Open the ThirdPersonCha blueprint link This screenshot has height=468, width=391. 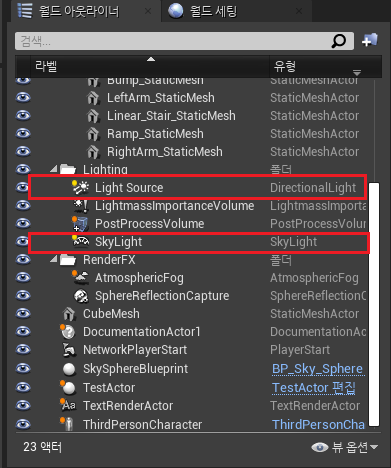[318, 424]
